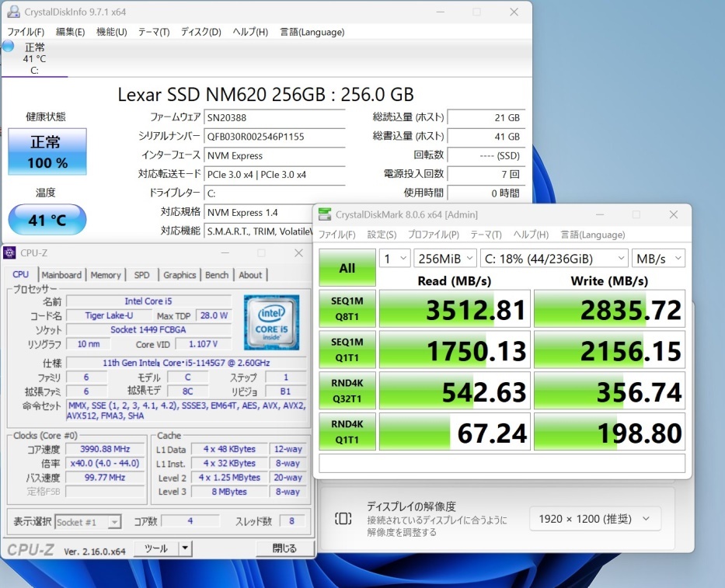The image size is (725, 588).
Task: Open the 1920 × 1200 resolution dropdown
Action: click(x=594, y=519)
